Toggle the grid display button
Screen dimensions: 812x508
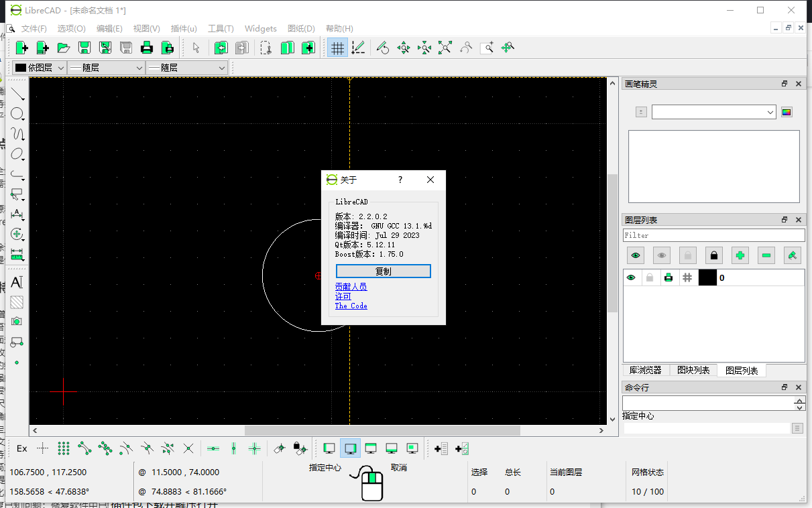pyautogui.click(x=337, y=48)
